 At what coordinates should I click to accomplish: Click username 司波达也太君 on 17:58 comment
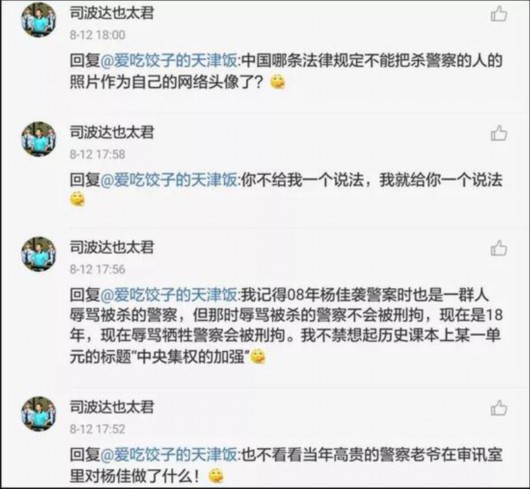[112, 132]
